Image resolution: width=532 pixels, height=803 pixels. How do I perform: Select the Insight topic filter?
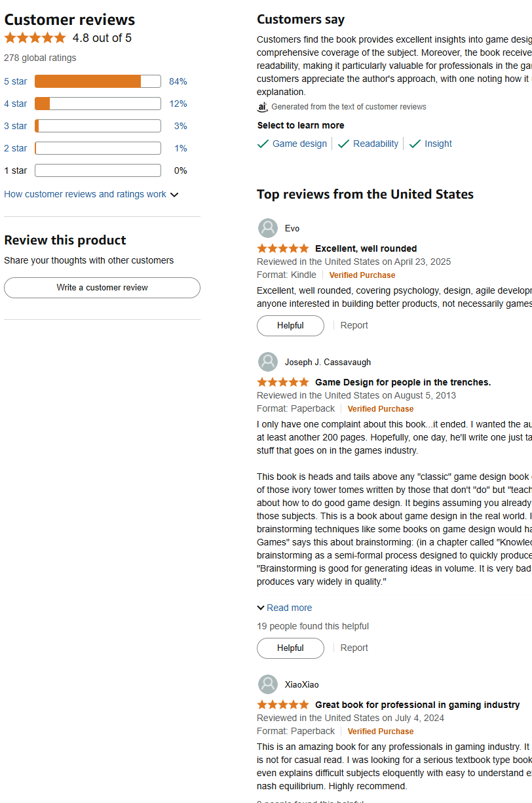pos(430,144)
